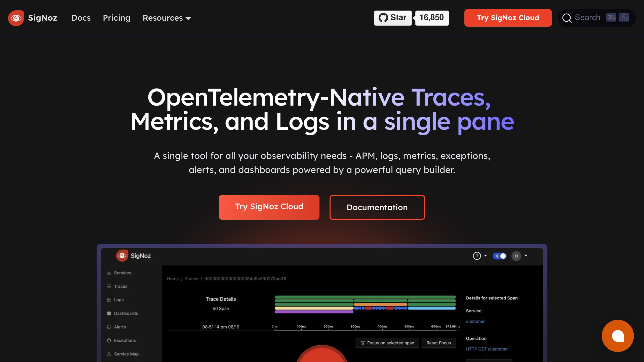Click the GitHub Star count link
The height and width of the screenshot is (362, 644).
click(431, 18)
